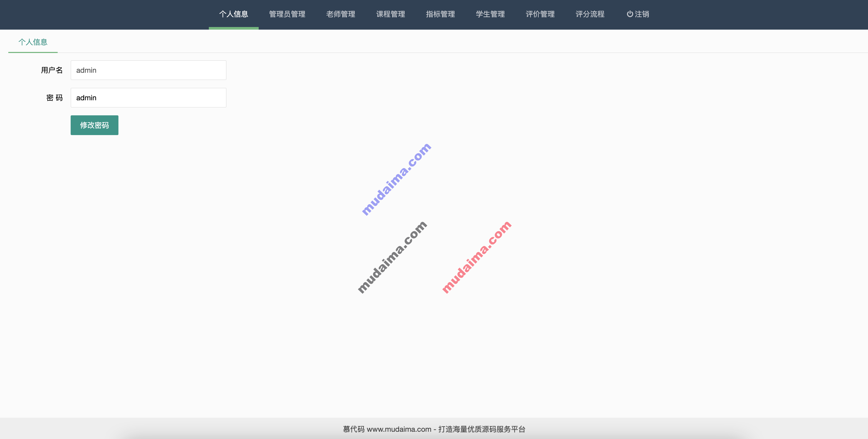Click the footer text 慕代码 www.mudaima.com
Viewport: 868px width, 439px height.
(x=387, y=429)
